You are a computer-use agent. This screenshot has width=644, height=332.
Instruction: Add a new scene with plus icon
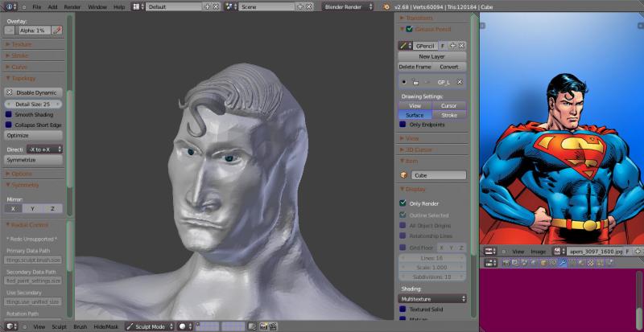(299, 7)
